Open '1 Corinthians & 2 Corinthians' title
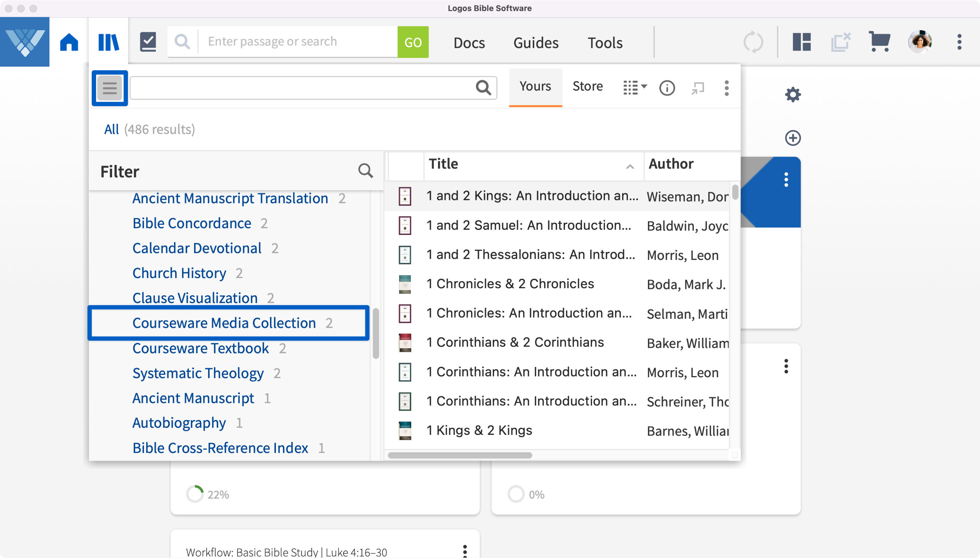 point(515,342)
